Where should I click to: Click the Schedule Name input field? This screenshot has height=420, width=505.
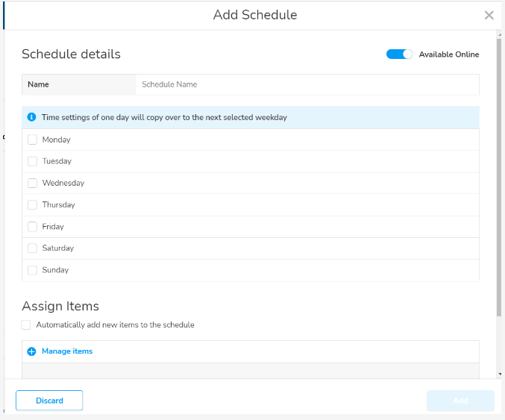(x=306, y=84)
